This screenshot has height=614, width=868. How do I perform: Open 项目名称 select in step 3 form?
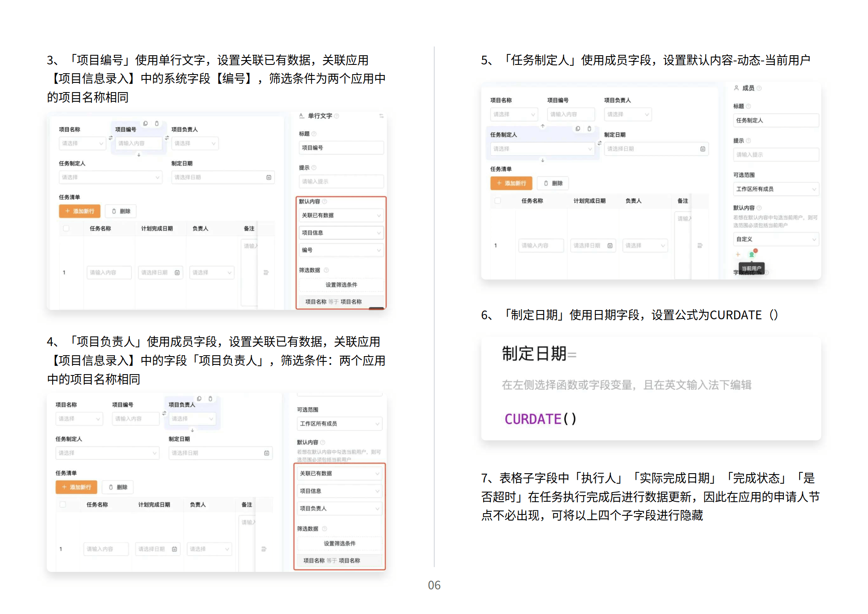point(82,143)
